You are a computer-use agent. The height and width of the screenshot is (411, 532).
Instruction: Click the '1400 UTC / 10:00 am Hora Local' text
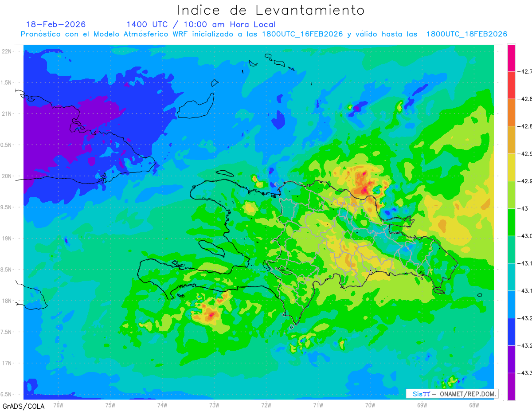click(201, 24)
